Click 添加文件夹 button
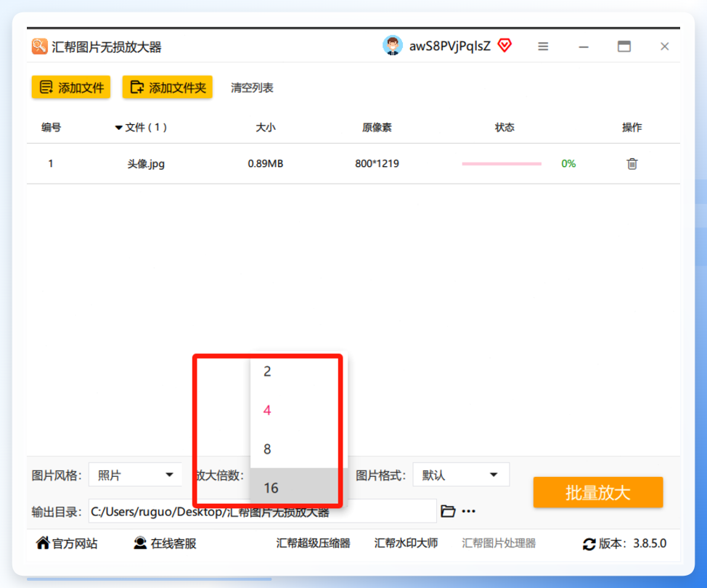 167,87
